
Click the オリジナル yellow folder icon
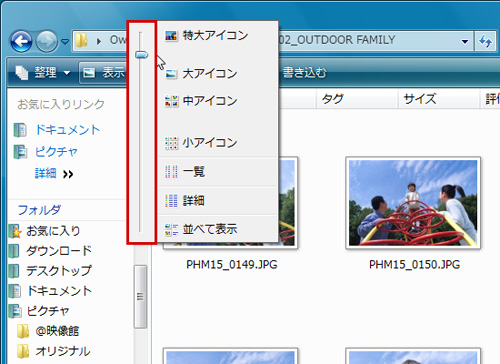pyautogui.click(x=23, y=351)
